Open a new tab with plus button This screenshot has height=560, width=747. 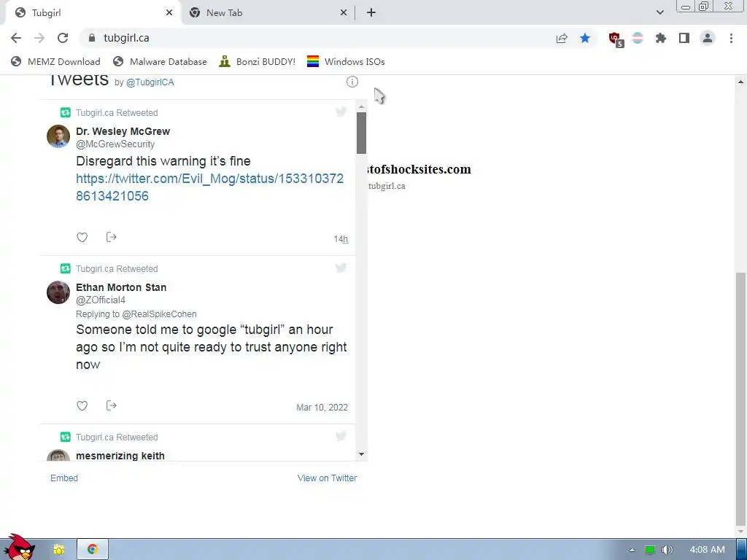371,13
